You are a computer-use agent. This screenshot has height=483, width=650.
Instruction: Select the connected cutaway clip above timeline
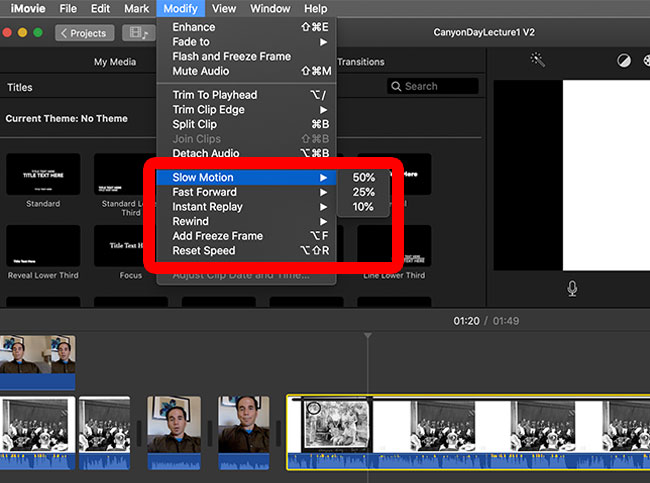(x=38, y=363)
